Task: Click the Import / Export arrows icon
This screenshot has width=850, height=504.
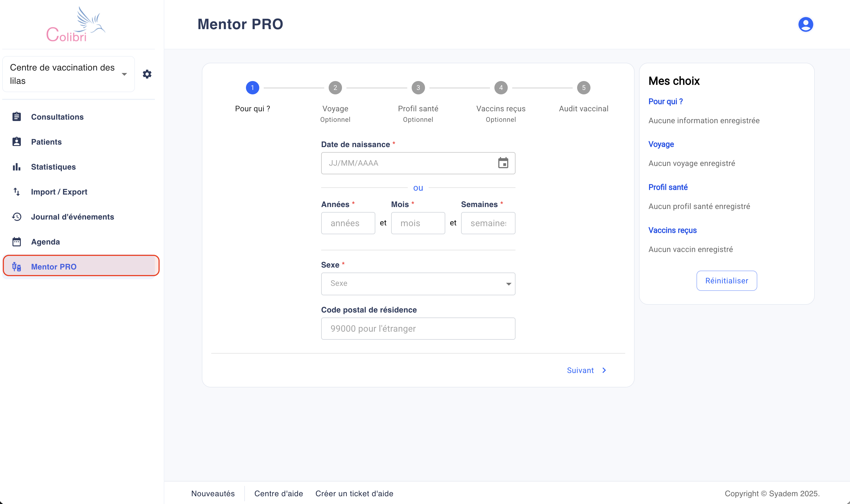Action: [17, 191]
